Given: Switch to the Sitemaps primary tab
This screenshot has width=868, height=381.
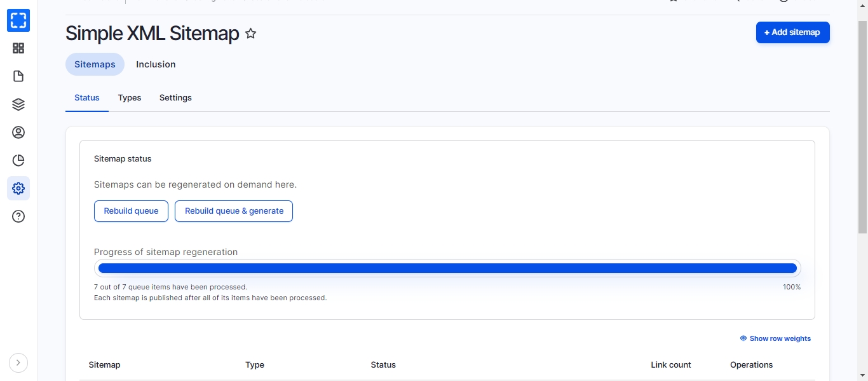Looking at the screenshot, I should 95,64.
